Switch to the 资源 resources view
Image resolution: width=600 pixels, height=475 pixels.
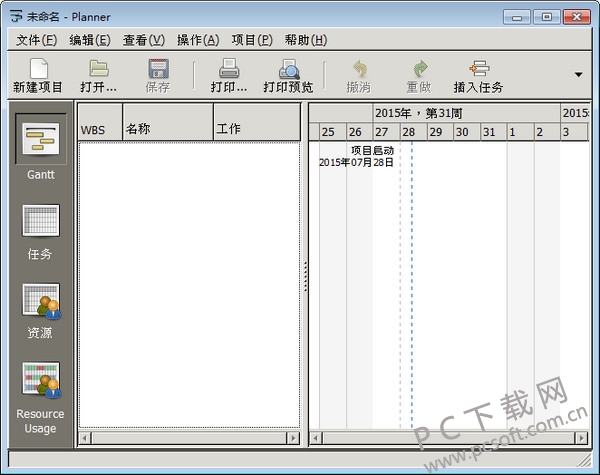coord(41,311)
